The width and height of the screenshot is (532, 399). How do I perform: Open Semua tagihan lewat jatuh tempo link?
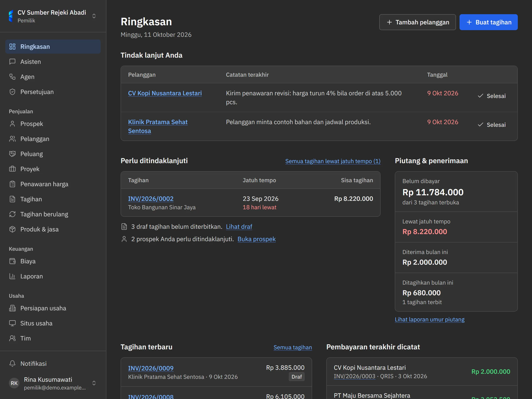click(333, 161)
